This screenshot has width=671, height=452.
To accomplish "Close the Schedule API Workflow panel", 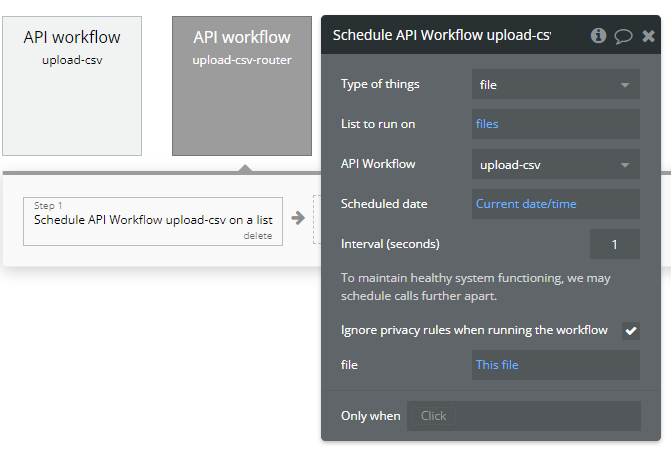I will click(x=648, y=36).
